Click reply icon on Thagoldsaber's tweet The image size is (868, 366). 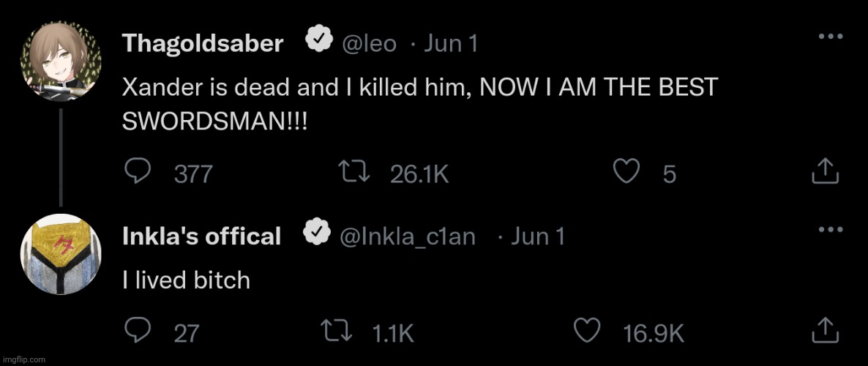pyautogui.click(x=138, y=173)
